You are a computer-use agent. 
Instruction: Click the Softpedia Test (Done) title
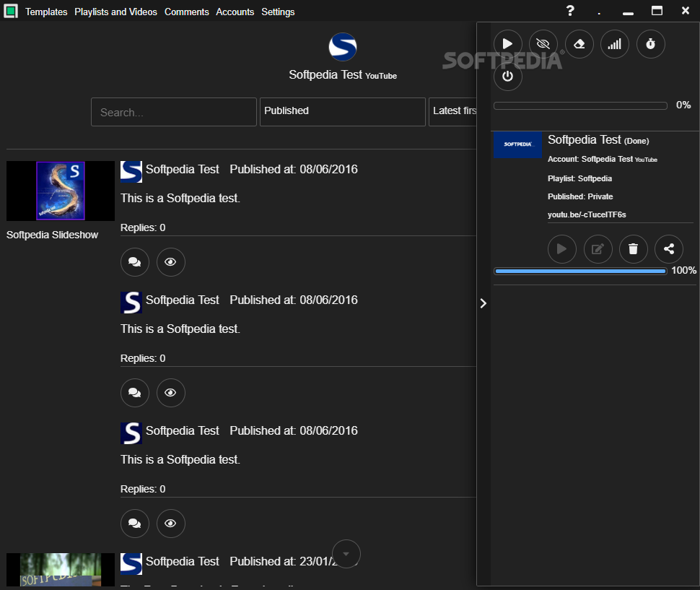click(598, 140)
